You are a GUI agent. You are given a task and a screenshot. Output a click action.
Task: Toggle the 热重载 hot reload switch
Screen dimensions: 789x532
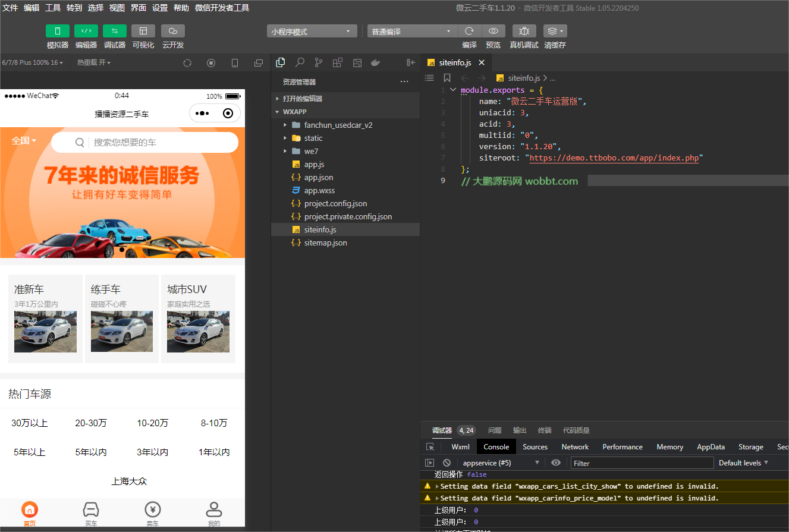point(94,62)
